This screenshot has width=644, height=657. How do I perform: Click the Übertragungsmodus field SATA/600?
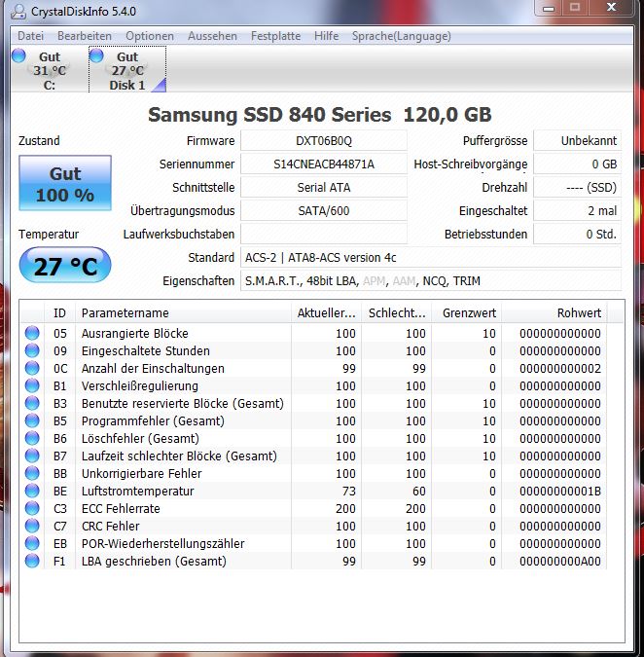(324, 211)
